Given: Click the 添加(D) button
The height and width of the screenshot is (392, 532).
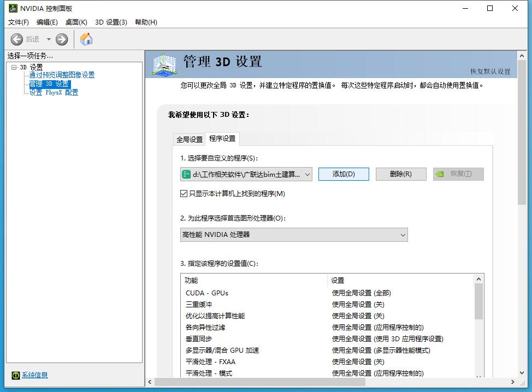Looking at the screenshot, I should click(x=344, y=174).
